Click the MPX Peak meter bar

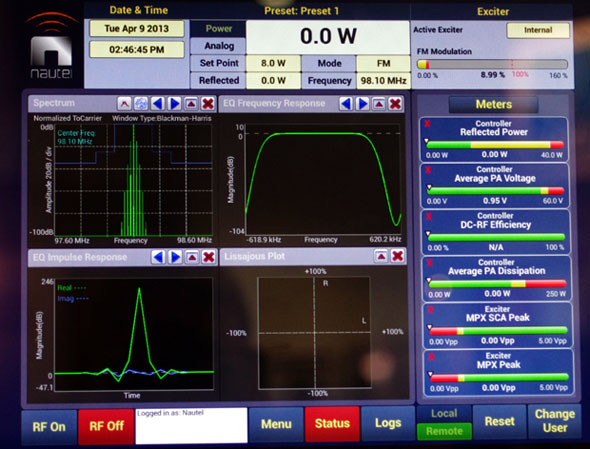pos(499,377)
